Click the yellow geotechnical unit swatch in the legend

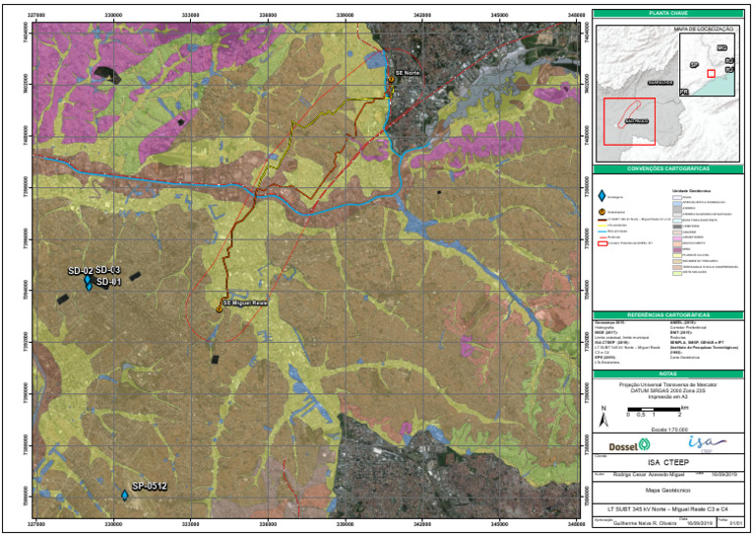677,256
